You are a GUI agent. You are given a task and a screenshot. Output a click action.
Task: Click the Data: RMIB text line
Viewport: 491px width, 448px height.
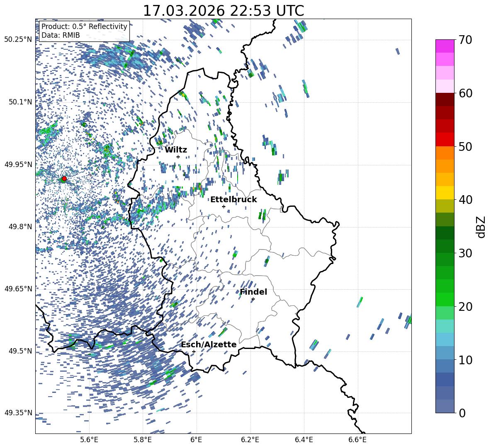[61, 35]
